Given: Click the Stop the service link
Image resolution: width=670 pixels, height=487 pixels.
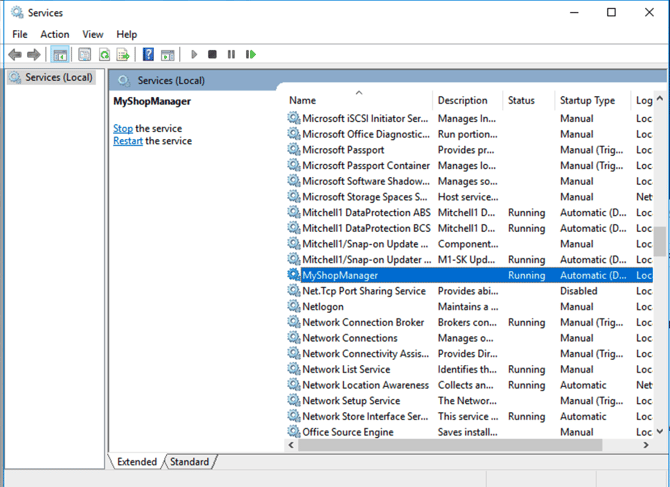Looking at the screenshot, I should pyautogui.click(x=123, y=128).
